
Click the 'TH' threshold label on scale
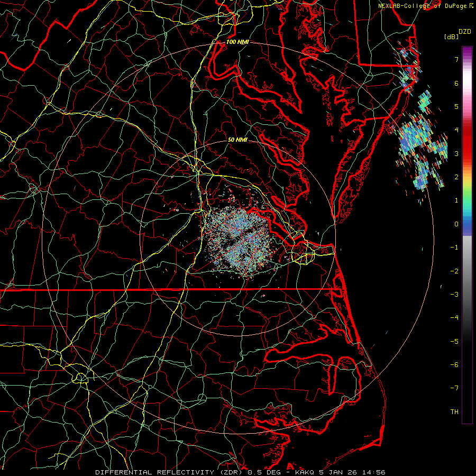tap(454, 412)
